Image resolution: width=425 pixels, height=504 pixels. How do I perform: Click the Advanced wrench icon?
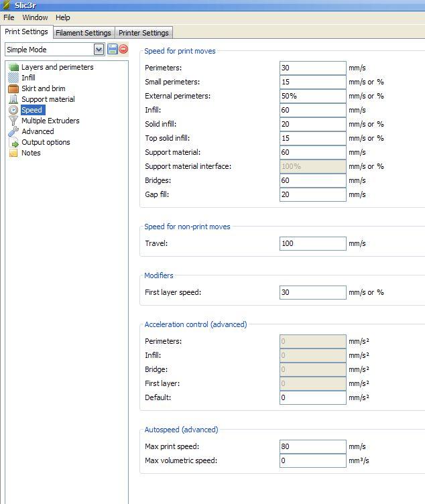[13, 131]
